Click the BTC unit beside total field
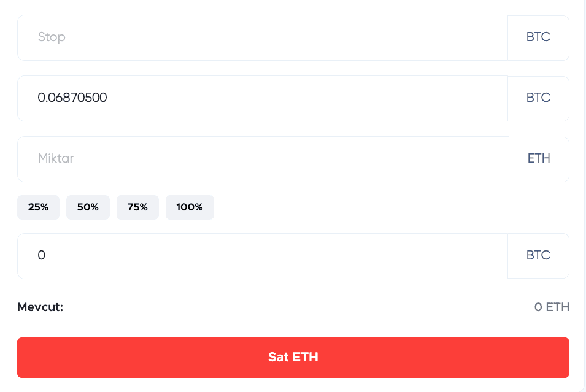 pyautogui.click(x=538, y=256)
